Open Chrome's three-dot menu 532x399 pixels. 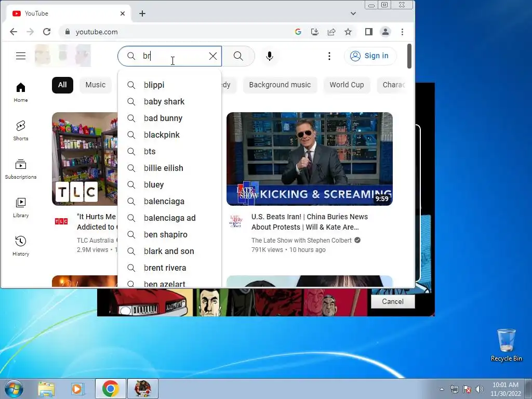(403, 32)
